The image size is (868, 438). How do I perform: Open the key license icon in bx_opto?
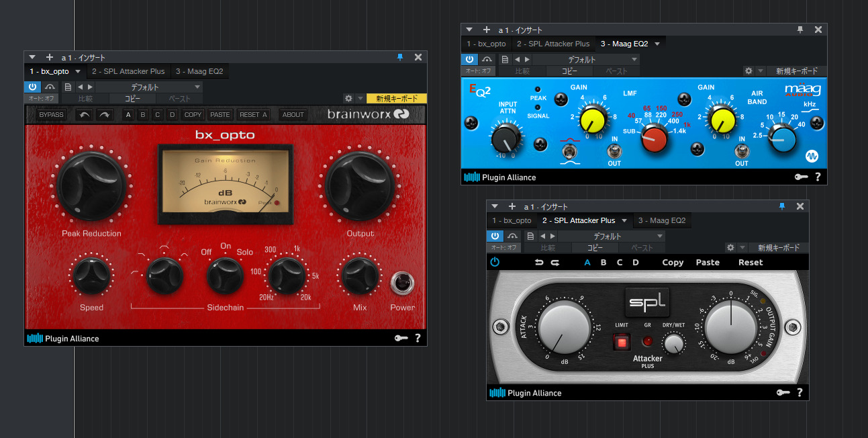point(401,338)
